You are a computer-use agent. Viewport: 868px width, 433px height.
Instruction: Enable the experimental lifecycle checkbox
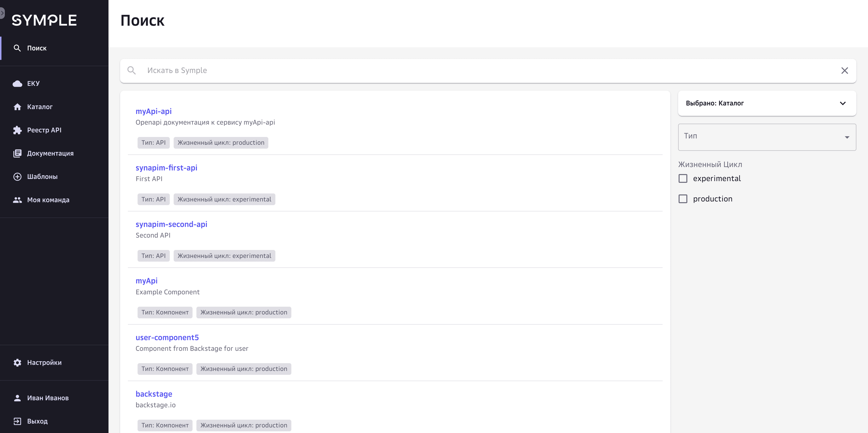click(683, 178)
